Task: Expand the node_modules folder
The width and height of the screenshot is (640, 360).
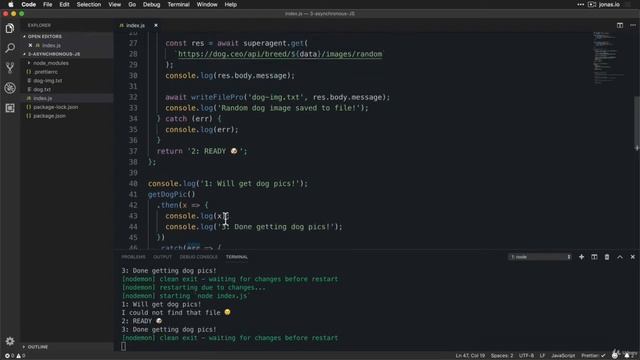Action: 51,63
